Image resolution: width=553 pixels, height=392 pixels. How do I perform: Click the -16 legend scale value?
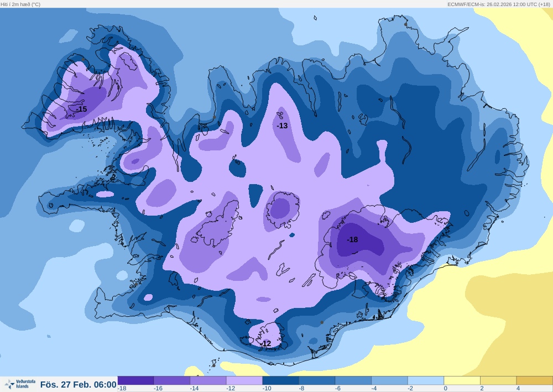point(158,389)
